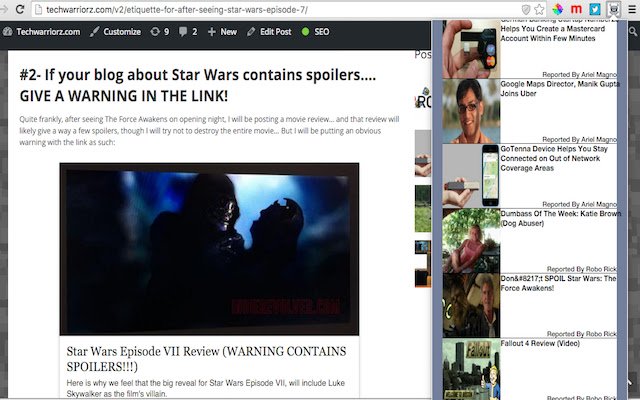Image resolution: width=640 pixels, height=400 pixels.
Task: View the 9 pending updates
Action: tap(160, 32)
